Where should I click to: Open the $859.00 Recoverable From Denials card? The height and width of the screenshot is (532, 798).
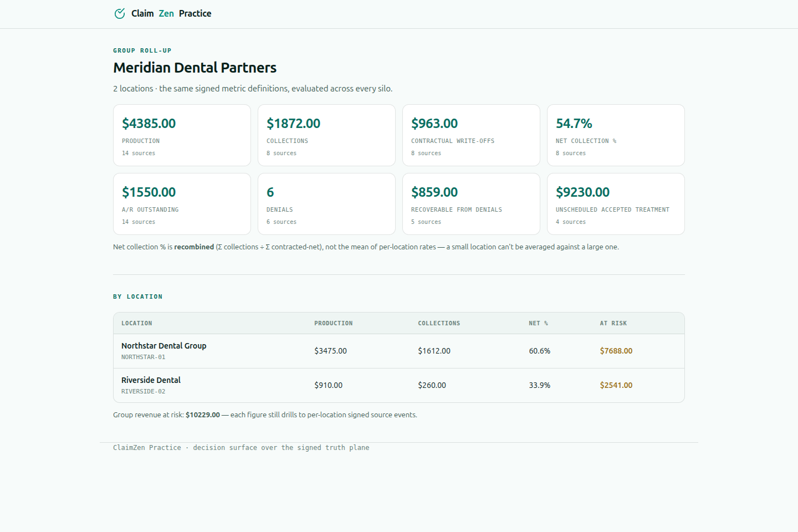[x=471, y=204]
